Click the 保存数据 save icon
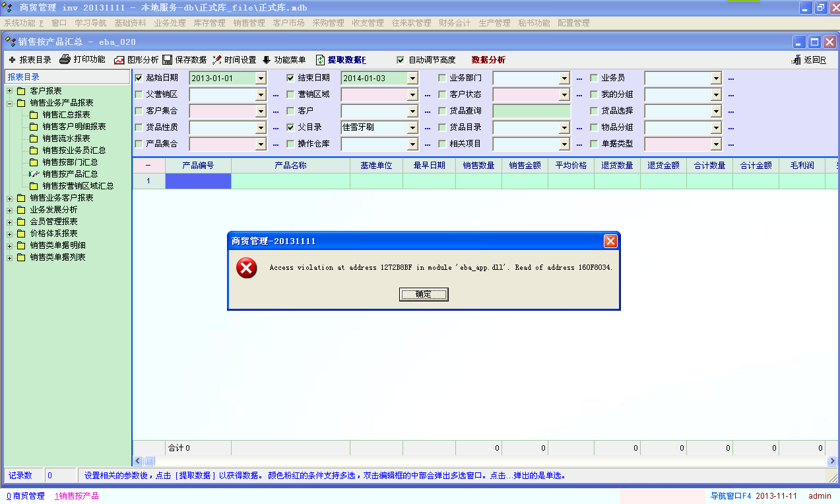This screenshot has height=504, width=840. pos(168,60)
